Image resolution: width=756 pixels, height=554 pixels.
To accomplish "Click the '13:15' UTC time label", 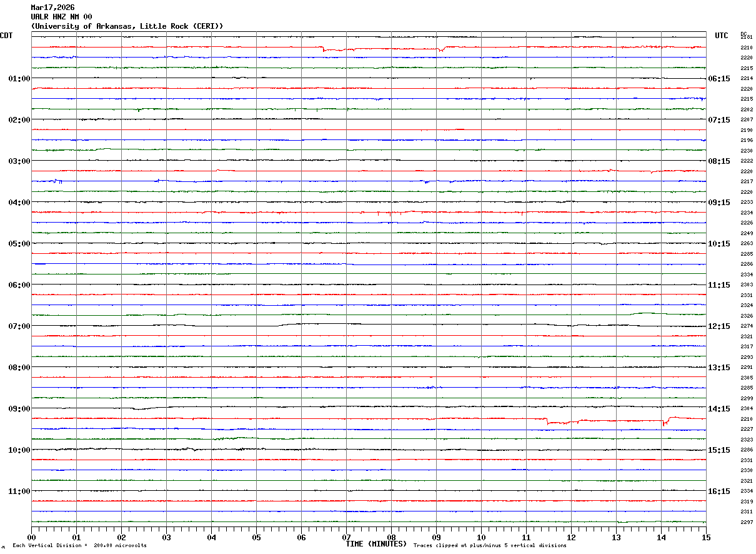I will click(719, 368).
